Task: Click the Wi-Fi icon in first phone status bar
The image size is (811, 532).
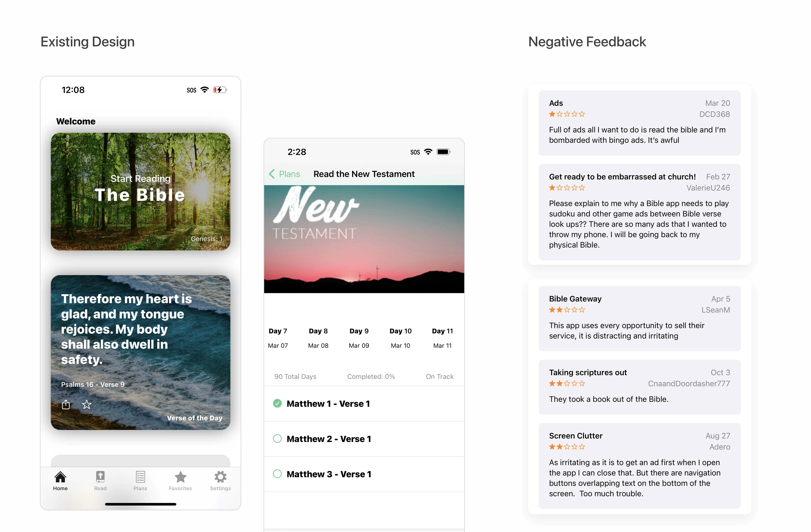Action: click(x=204, y=90)
